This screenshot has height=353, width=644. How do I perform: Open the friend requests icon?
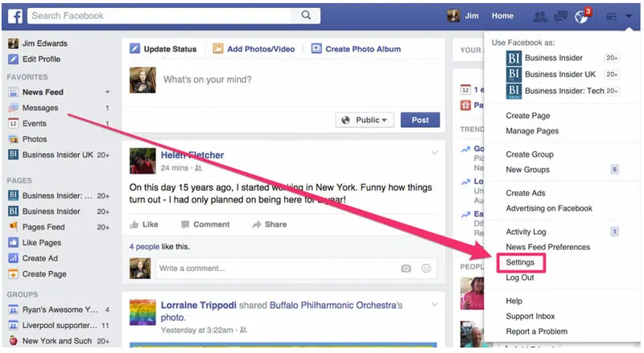point(539,16)
